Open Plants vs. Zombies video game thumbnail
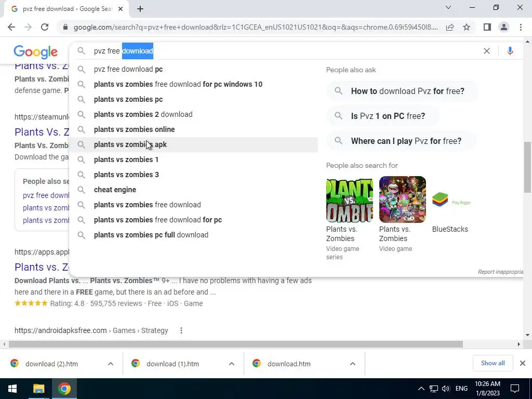Image resolution: width=532 pixels, height=399 pixels. tap(403, 199)
